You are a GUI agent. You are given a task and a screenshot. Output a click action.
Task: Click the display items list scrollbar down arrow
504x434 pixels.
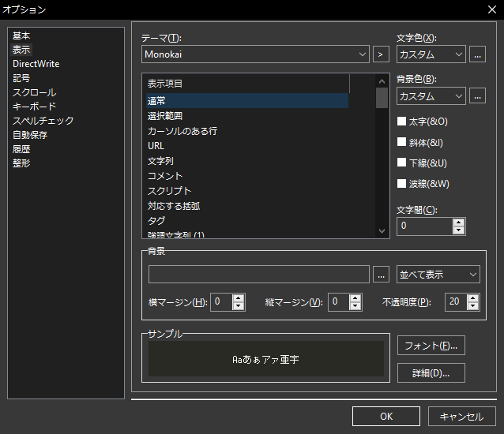(x=382, y=231)
